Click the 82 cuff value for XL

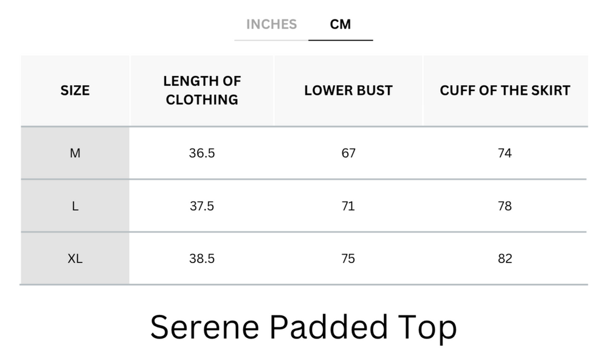coord(505,258)
